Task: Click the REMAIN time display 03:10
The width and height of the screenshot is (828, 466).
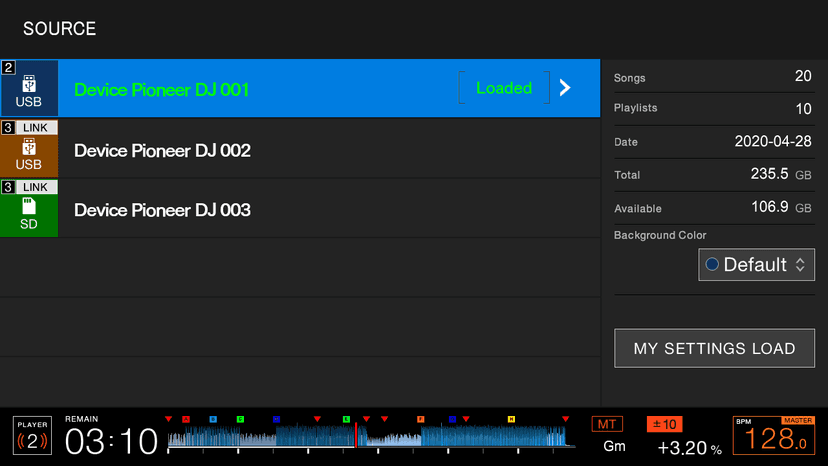Action: coord(111,441)
